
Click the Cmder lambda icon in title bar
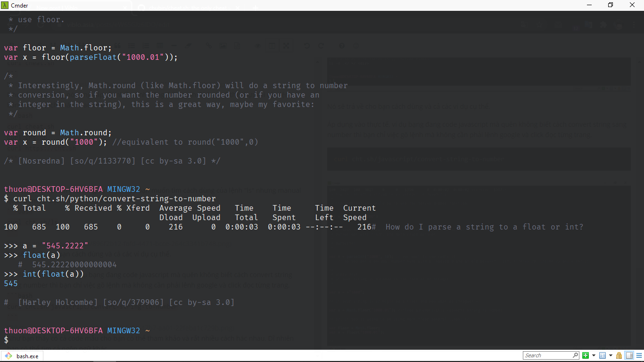coord(5,5)
